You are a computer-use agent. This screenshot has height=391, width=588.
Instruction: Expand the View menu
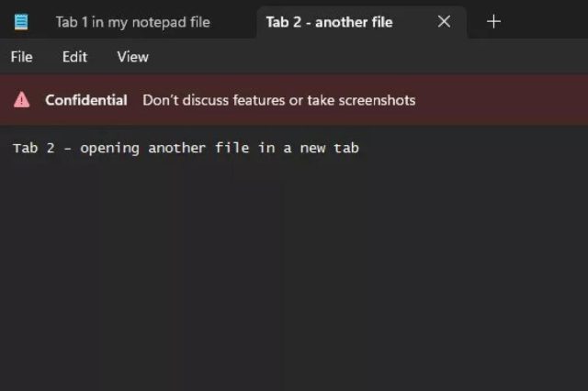point(132,57)
